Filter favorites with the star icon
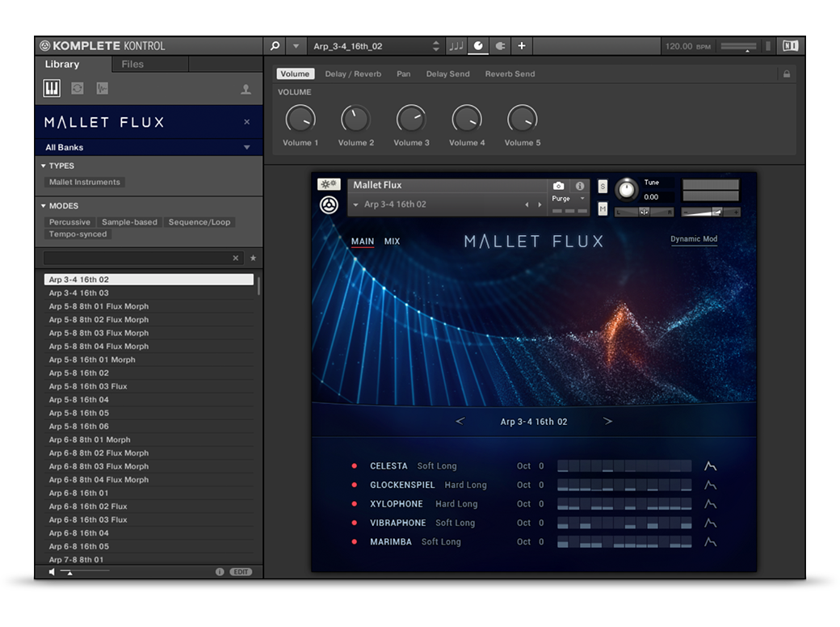 point(253,259)
